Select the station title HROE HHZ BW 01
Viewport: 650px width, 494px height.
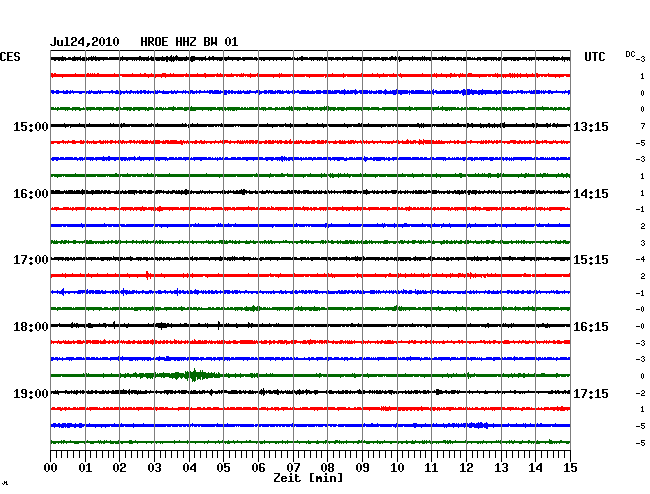(x=189, y=42)
